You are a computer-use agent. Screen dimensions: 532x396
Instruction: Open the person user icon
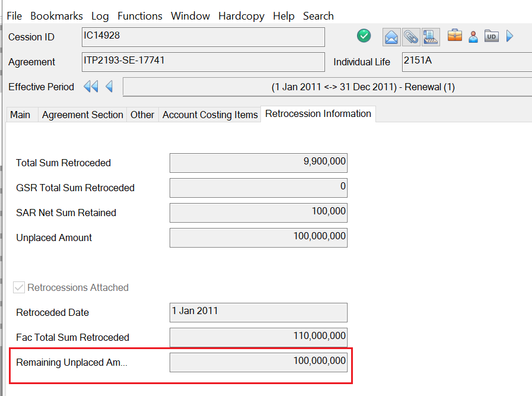[x=473, y=37]
